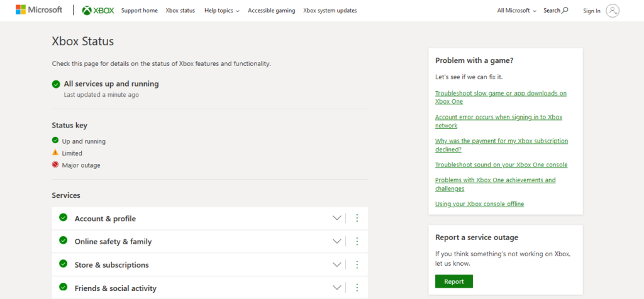Click the Last updated a minute ago text
Screen dimensions: 644x299
(101, 95)
